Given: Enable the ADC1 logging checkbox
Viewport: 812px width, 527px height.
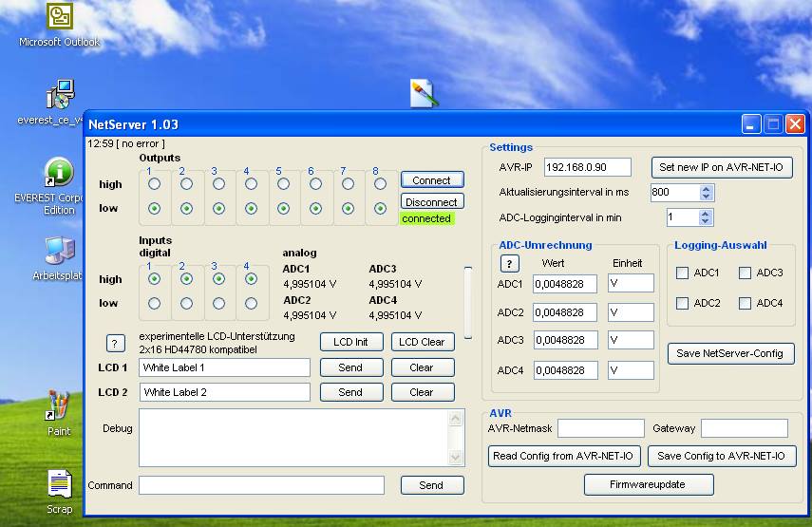Looking at the screenshot, I should pyautogui.click(x=682, y=273).
